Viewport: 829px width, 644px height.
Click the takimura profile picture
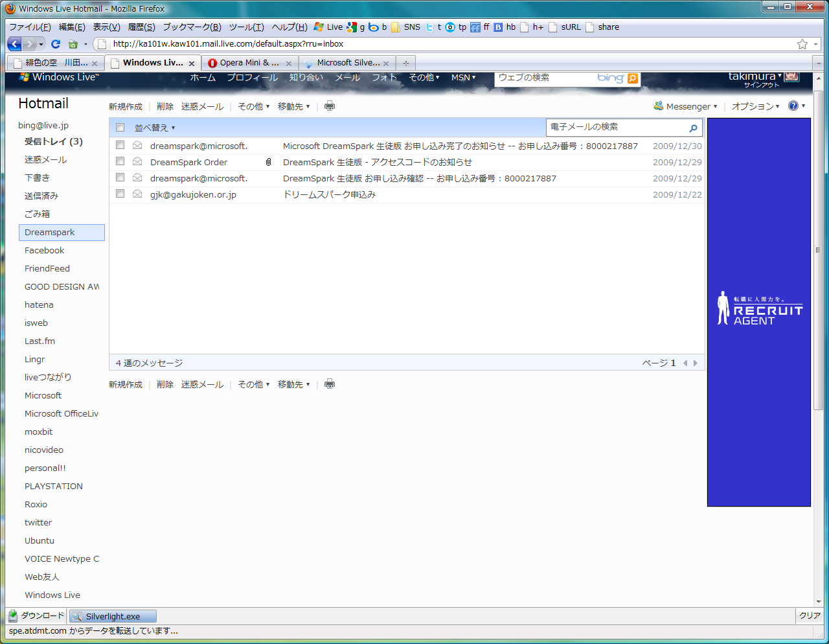coord(791,76)
